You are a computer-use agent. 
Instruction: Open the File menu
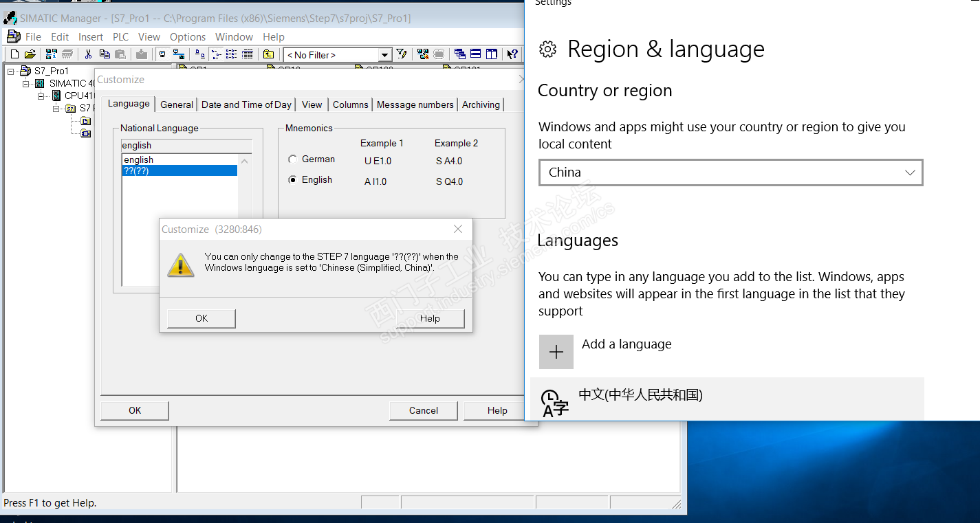pyautogui.click(x=33, y=37)
